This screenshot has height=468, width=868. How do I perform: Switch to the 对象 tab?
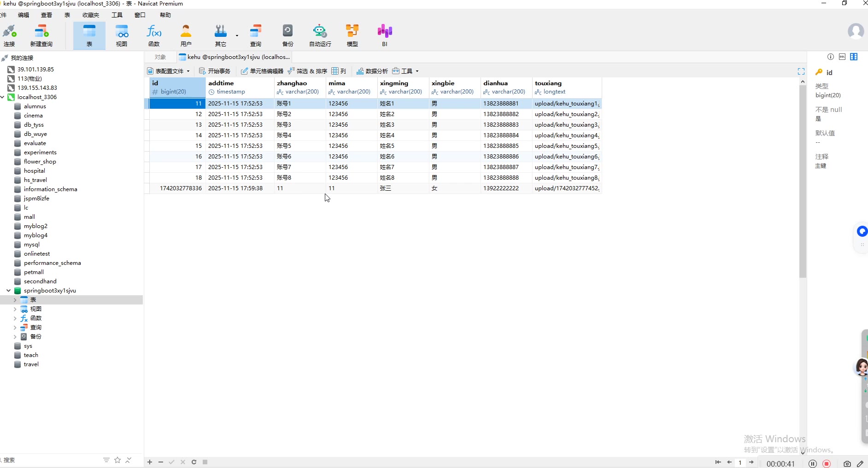click(x=160, y=57)
